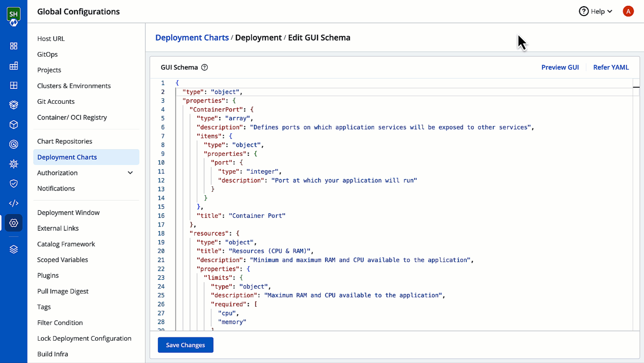Click the SH logo at top left
Viewport: 644px width, 363px height.
click(x=14, y=14)
